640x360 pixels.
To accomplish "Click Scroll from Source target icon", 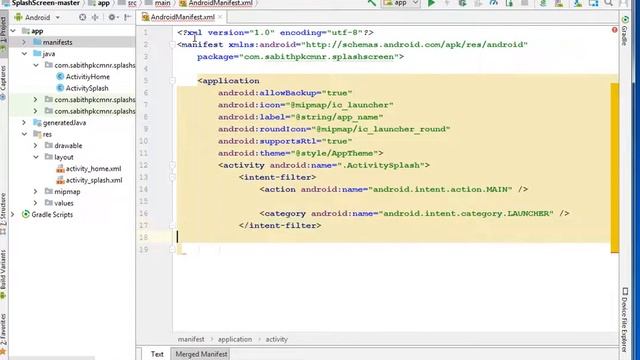I will click(x=82, y=18).
